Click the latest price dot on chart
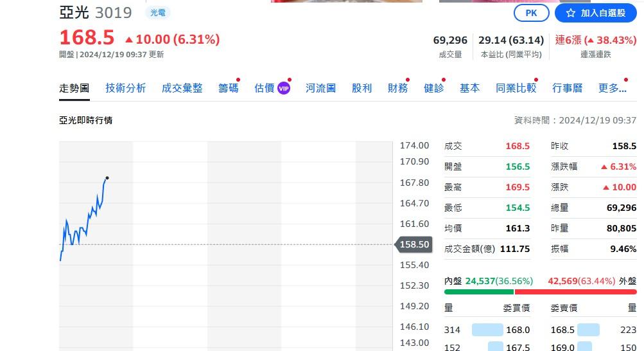644x351 pixels. (107, 178)
